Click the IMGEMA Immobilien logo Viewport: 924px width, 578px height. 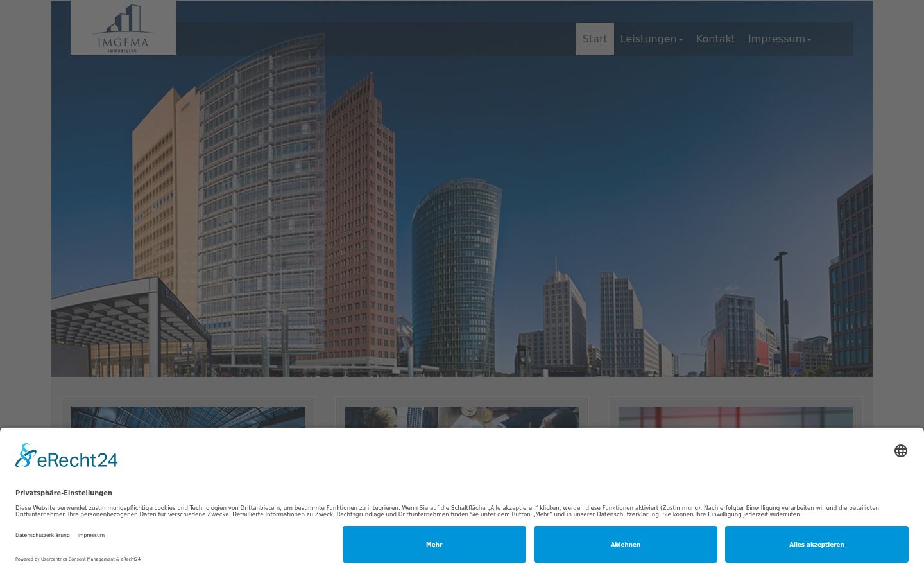coord(123,28)
